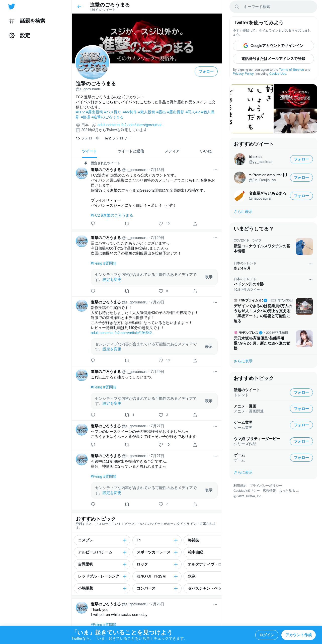
Task: Click the キーワード検索 search field
Action: [273, 7]
